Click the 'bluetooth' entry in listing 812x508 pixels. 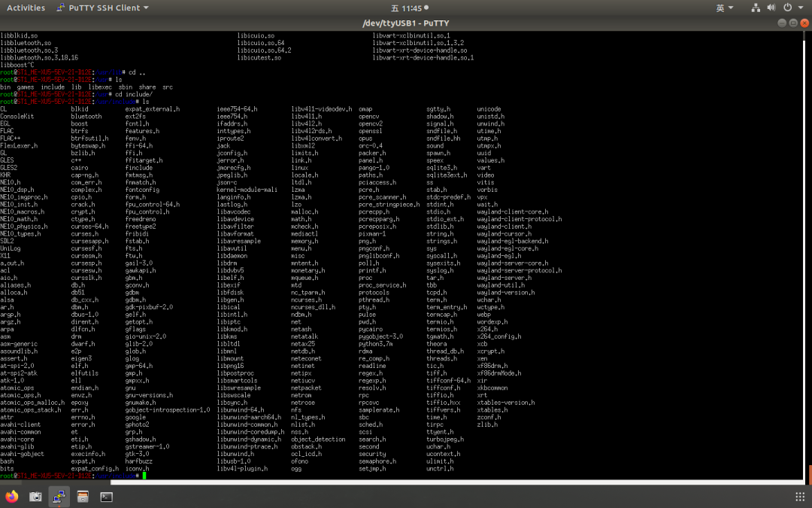coord(86,116)
